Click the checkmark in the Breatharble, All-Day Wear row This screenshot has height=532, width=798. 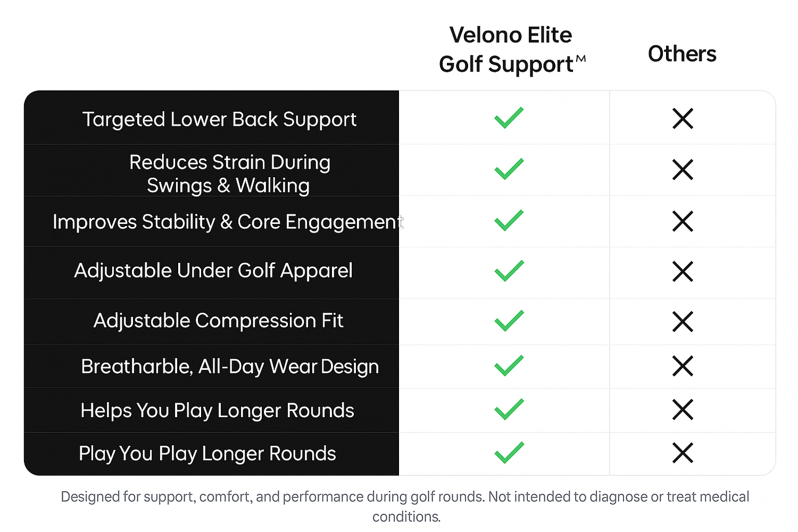tap(509, 366)
